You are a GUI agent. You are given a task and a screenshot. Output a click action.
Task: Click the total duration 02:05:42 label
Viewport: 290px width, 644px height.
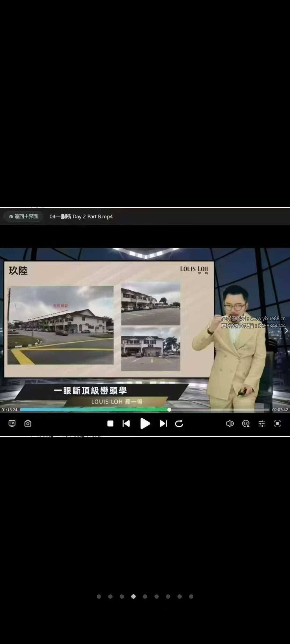280,410
